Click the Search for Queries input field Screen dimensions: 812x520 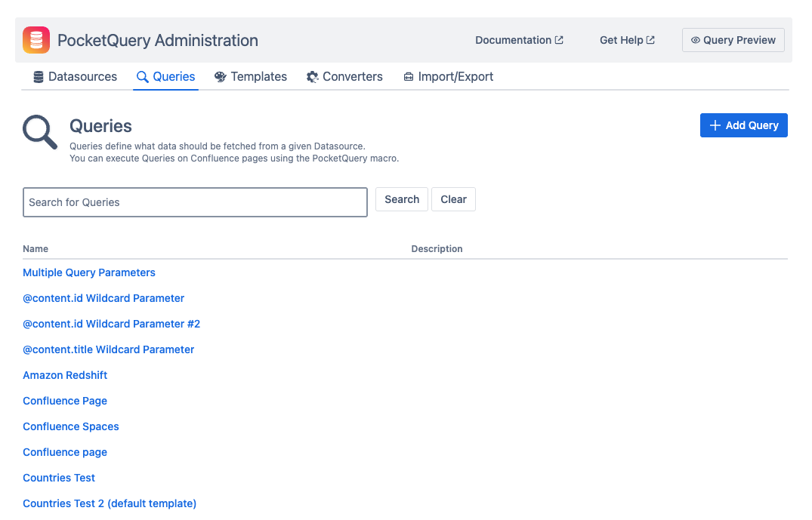pyautogui.click(x=195, y=202)
